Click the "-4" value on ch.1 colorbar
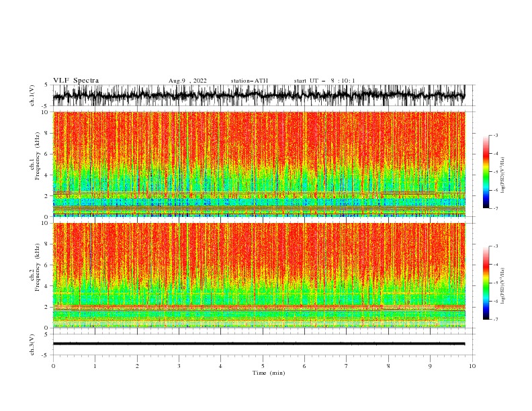 [x=495, y=154]
